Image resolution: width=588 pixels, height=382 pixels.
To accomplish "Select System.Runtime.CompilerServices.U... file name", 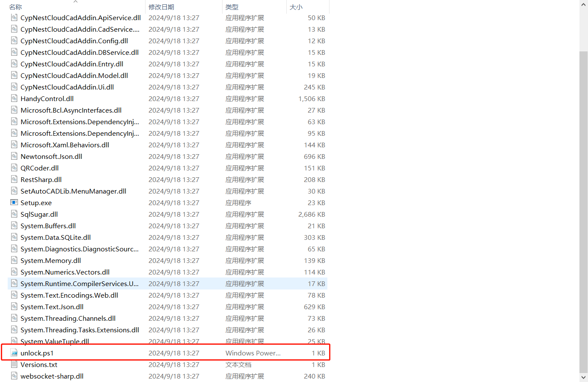I will (80, 284).
